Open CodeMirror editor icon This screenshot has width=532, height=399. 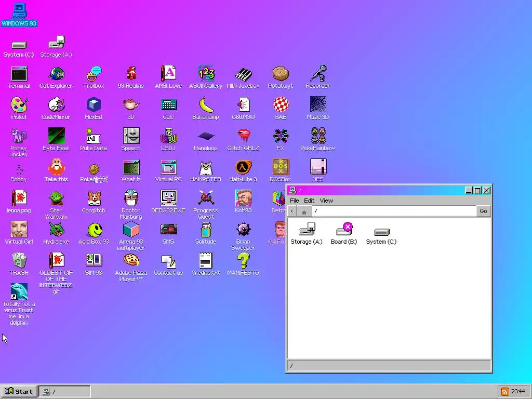[56, 109]
